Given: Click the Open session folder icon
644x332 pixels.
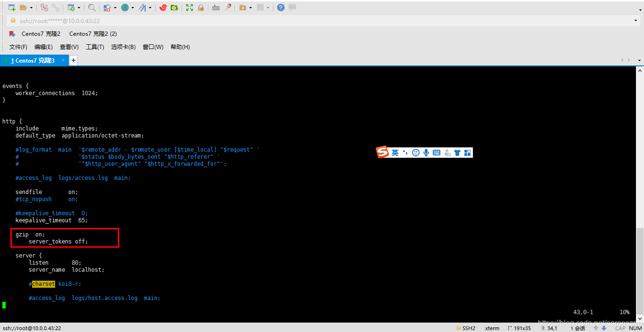Looking at the screenshot, I should [x=25, y=8].
